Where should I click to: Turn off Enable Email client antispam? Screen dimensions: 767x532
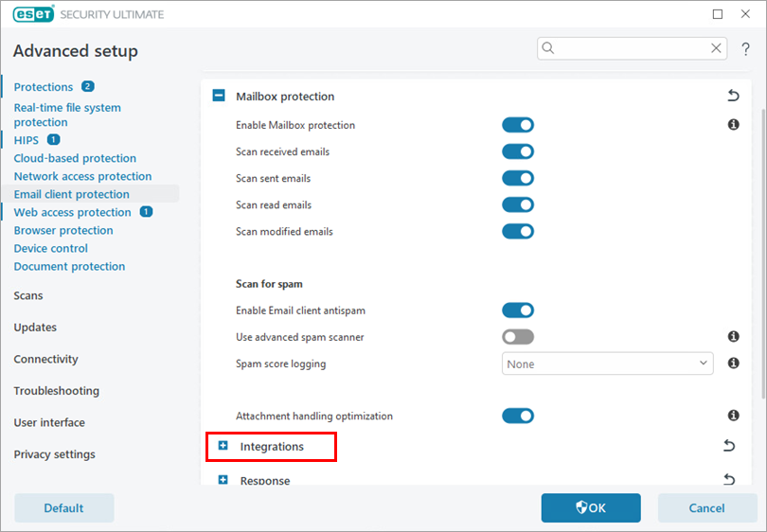[x=518, y=310]
